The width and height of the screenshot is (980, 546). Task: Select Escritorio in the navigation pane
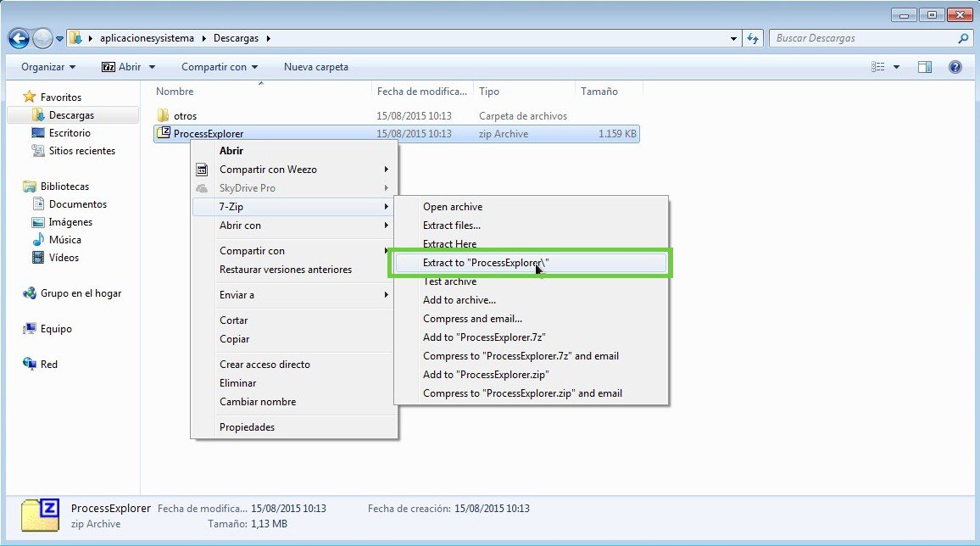click(x=70, y=132)
